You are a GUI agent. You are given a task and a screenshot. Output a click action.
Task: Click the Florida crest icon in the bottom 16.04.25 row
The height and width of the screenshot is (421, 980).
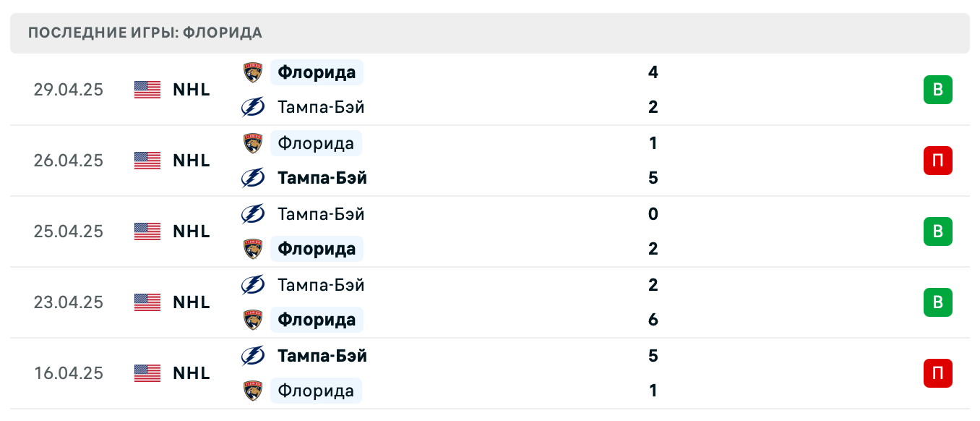pyautogui.click(x=252, y=391)
